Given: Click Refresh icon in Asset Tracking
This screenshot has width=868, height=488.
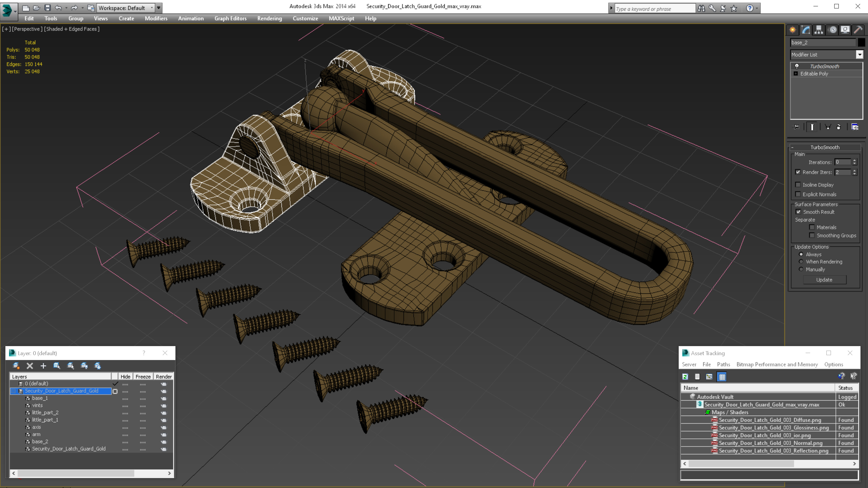Looking at the screenshot, I should coord(685,377).
